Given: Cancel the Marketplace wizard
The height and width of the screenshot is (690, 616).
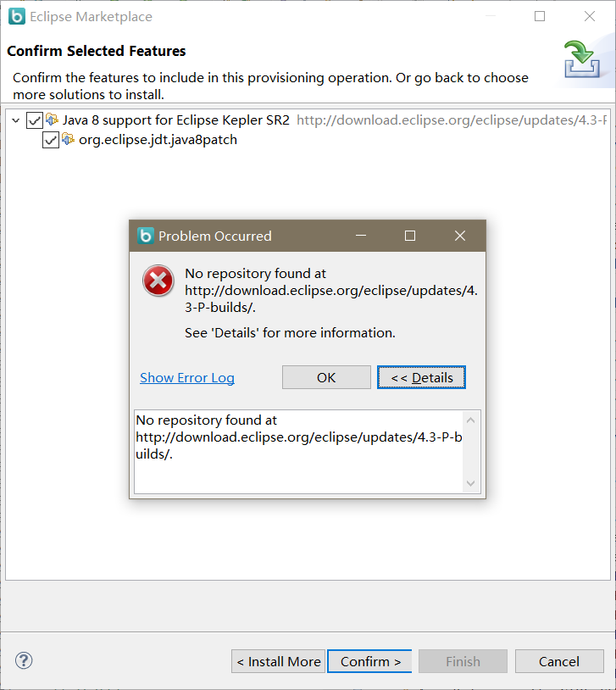Looking at the screenshot, I should pos(559,661).
